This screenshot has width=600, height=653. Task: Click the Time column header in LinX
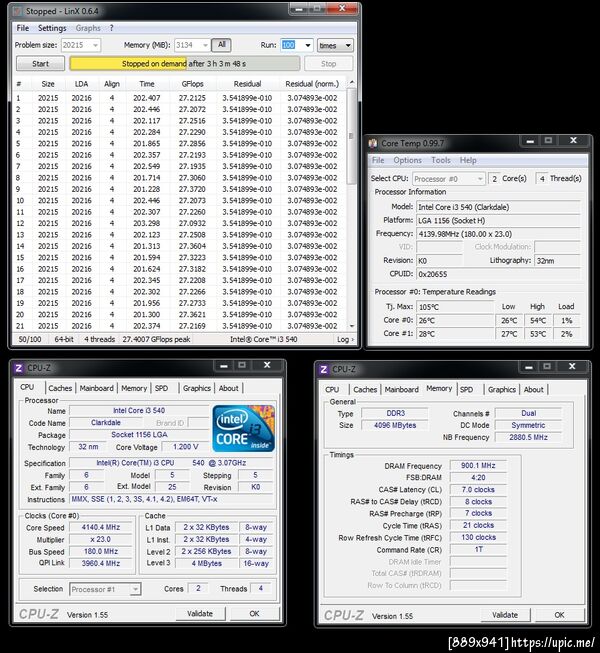pos(147,84)
